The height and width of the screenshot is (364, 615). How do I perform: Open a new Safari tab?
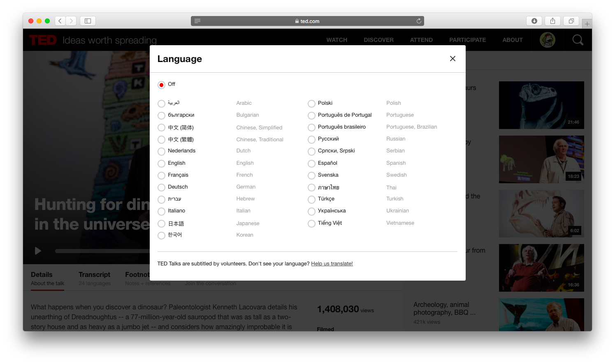tap(587, 24)
